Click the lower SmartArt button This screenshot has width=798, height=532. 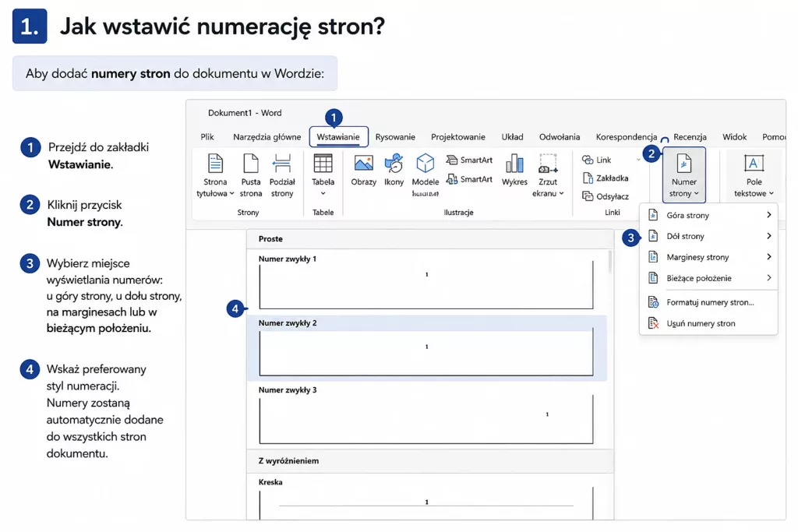469,179
